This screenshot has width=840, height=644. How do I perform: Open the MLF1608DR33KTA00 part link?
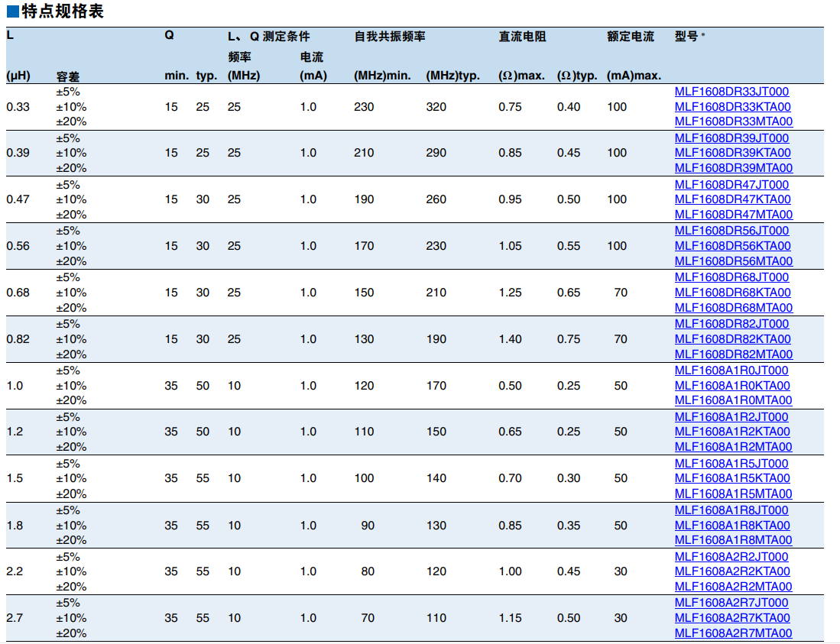(x=732, y=106)
